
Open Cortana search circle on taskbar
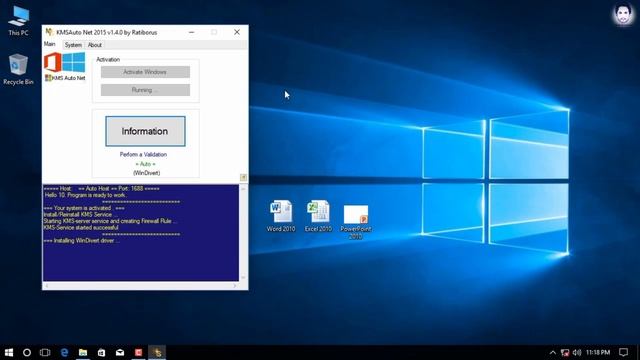click(x=27, y=352)
